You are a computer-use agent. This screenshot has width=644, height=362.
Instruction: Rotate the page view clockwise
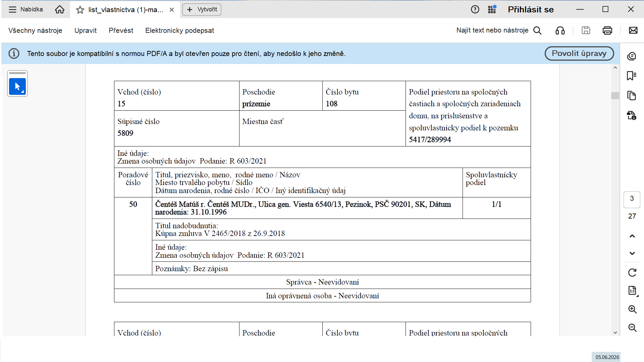coord(632,273)
